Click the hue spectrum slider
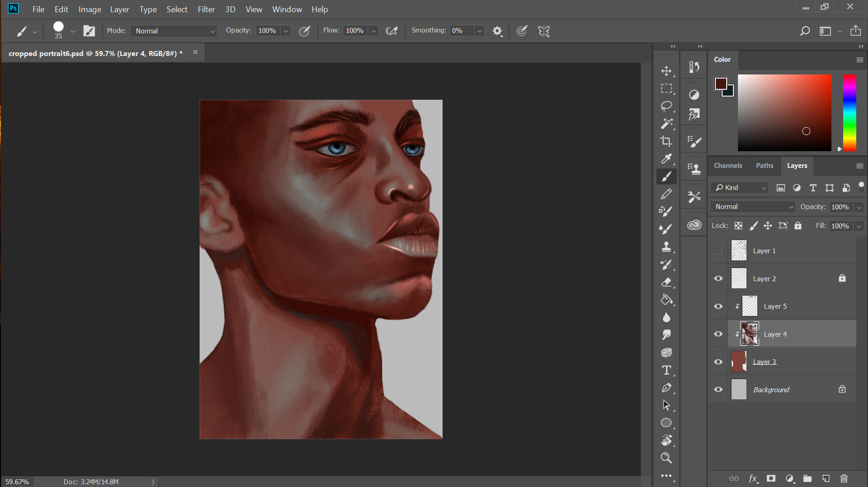This screenshot has width=868, height=487. (x=849, y=113)
